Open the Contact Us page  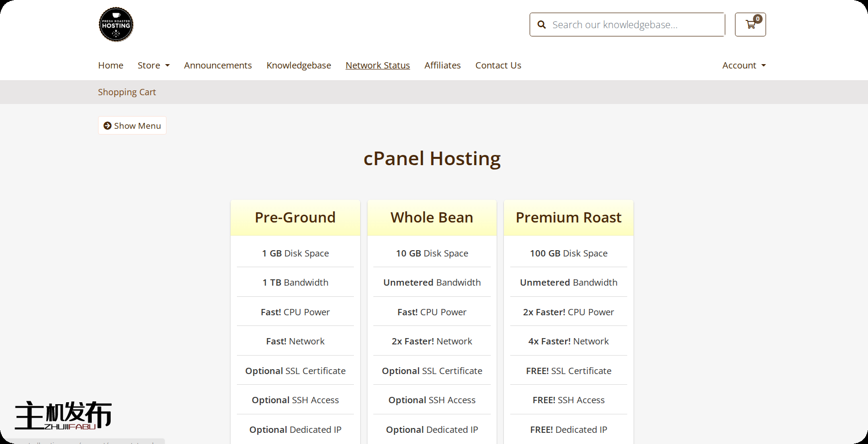pyautogui.click(x=498, y=66)
